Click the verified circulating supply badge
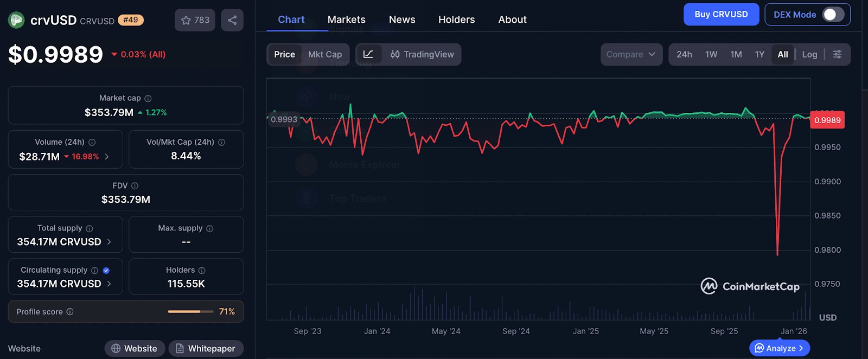This screenshot has width=868, height=359. pos(106,271)
